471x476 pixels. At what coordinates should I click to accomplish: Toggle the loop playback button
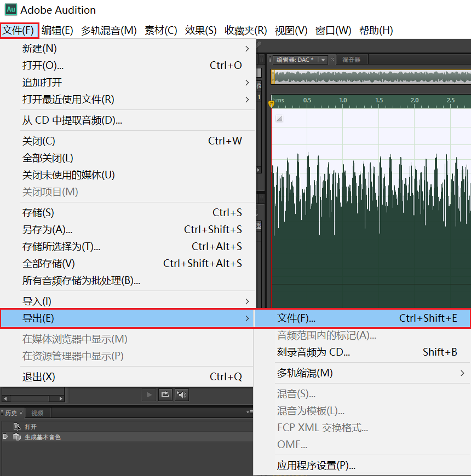(165, 394)
